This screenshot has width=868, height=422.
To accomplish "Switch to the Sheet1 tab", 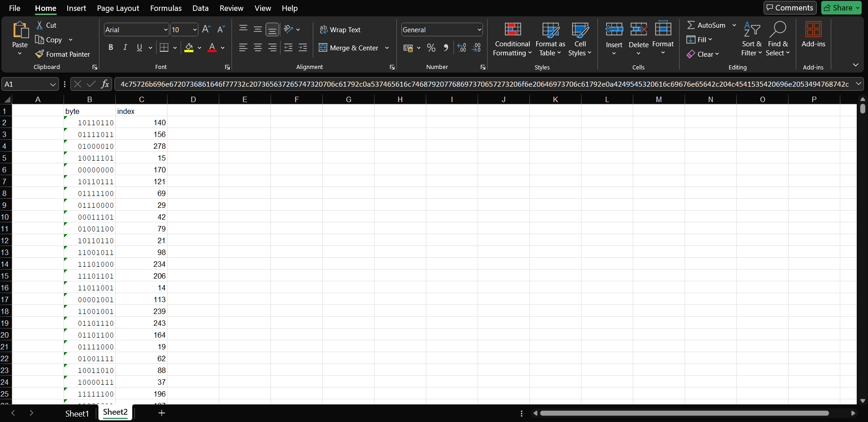I will click(77, 413).
